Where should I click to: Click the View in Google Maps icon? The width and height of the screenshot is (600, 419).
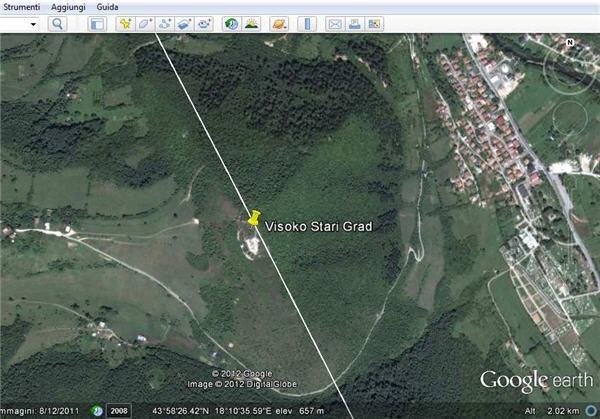click(x=374, y=24)
